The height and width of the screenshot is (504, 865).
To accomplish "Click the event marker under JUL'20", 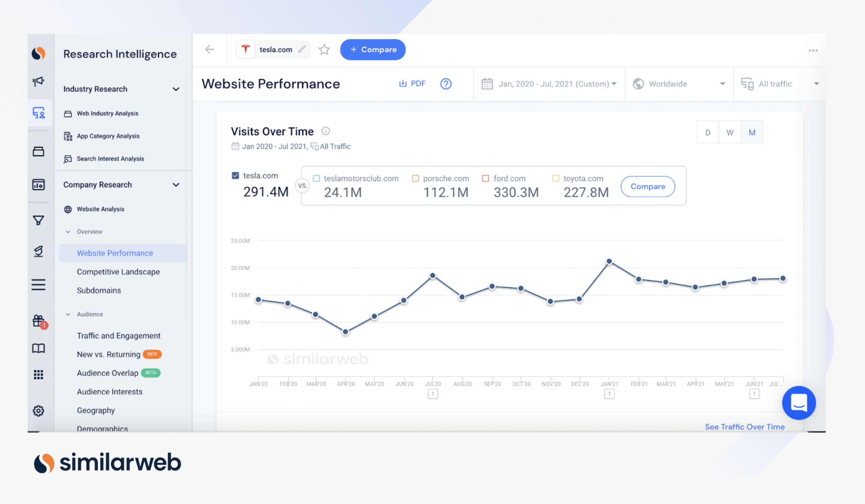I will coord(432,394).
